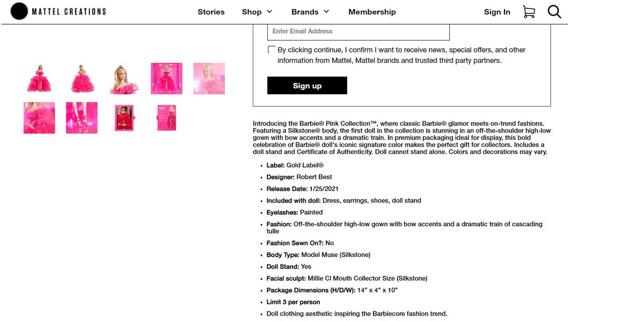Select the pink packaging box thumbnail
Viewport: 644px width, 321px height.
166,78
